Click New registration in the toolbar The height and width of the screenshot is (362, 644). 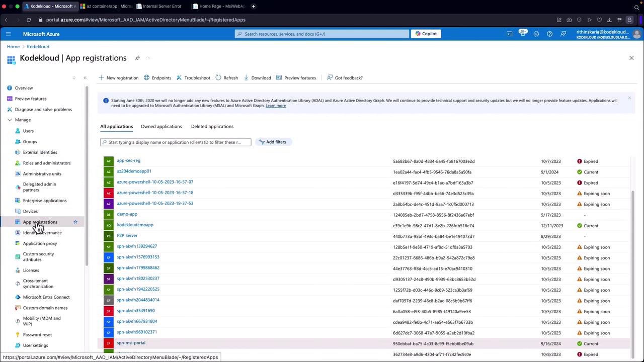[118, 78]
